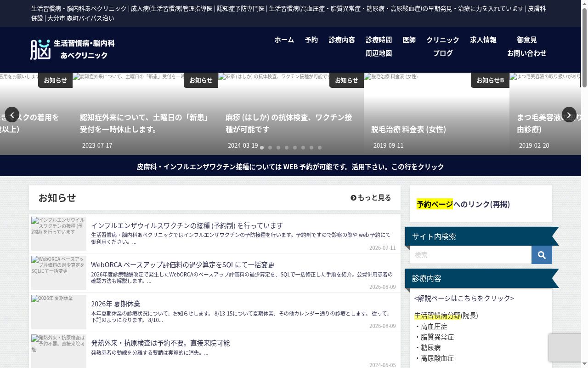The height and width of the screenshot is (368, 588).
Task: Open 解説ページはこちらをクリック link
Action: click(x=464, y=298)
